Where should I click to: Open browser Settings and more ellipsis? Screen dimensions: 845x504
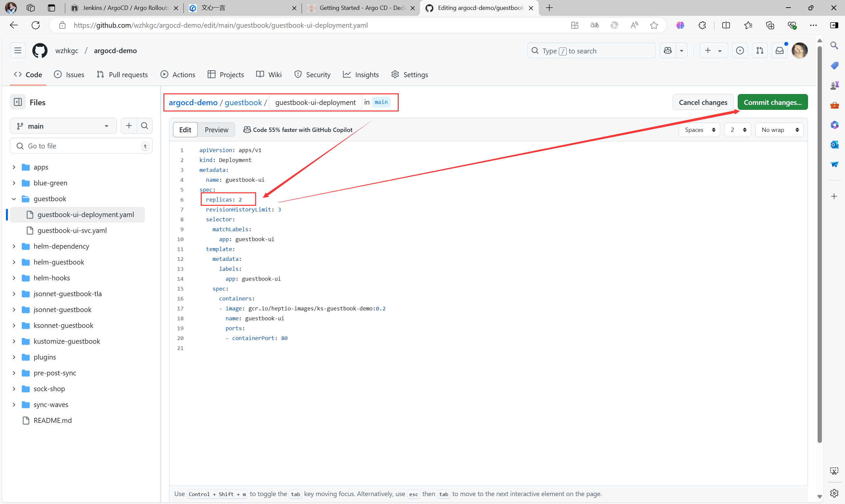coord(813,25)
